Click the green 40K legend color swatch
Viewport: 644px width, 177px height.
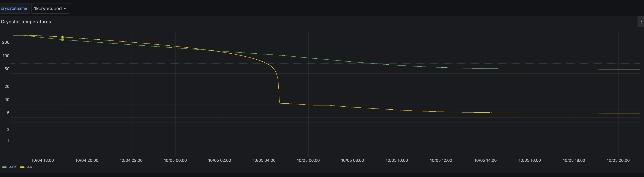[x=5, y=167]
